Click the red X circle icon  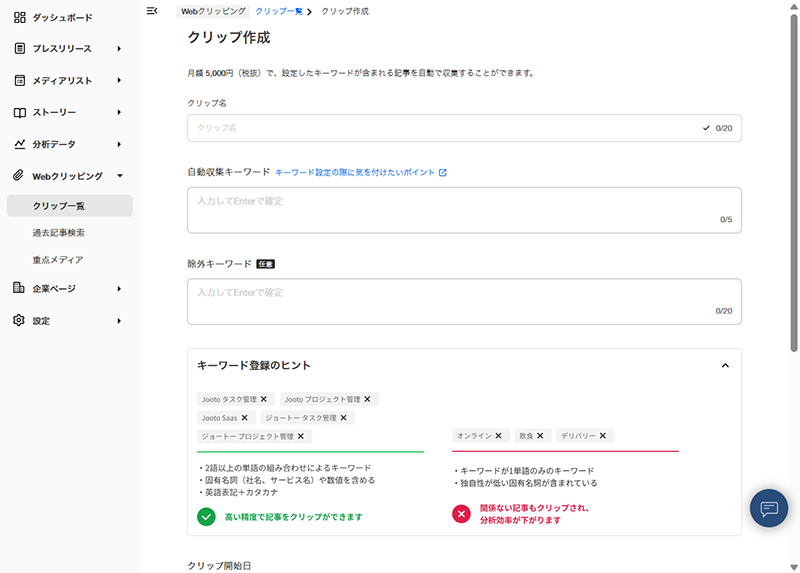tap(461, 514)
